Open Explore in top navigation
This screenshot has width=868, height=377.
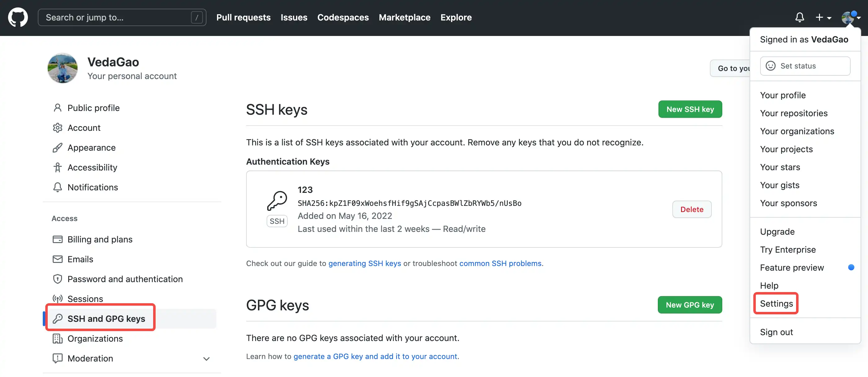[x=456, y=17]
